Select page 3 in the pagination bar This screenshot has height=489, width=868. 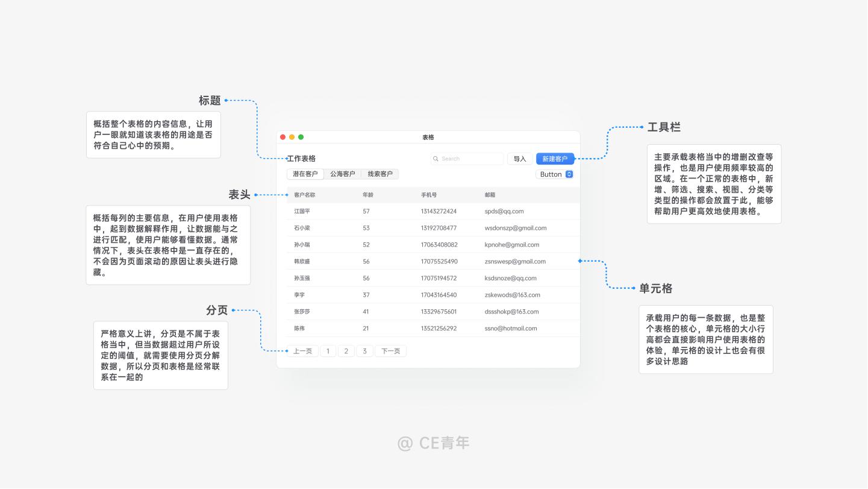(364, 351)
